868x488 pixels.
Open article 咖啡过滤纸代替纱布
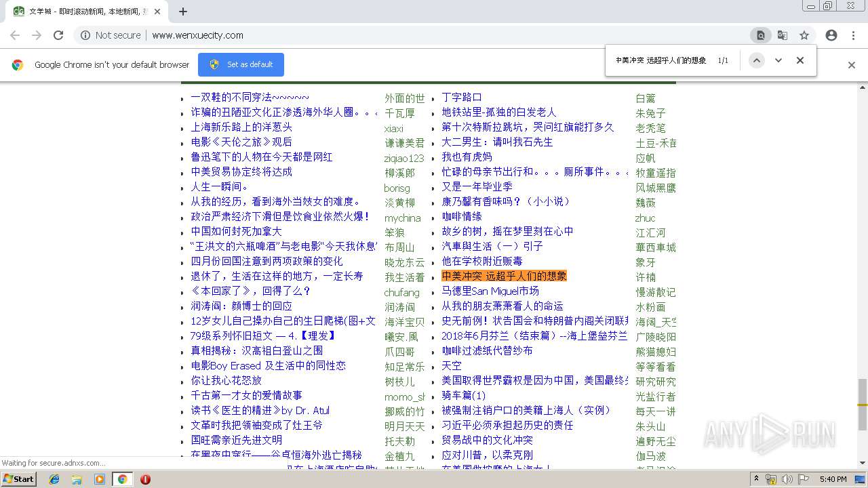coord(487,351)
